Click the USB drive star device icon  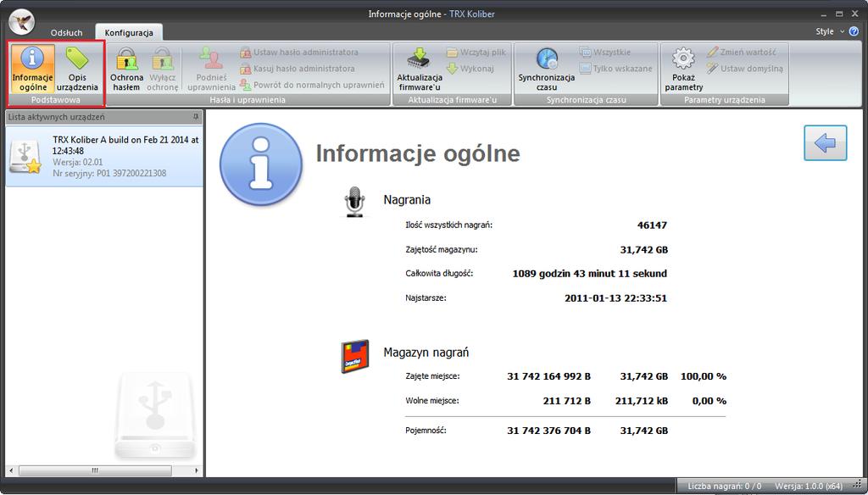25,158
